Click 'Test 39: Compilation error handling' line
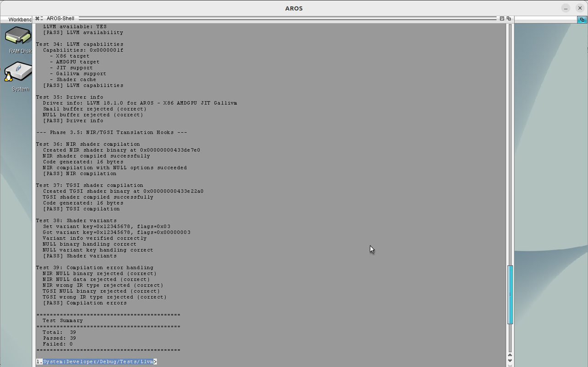Viewport: 588px width, 367px height. click(x=95, y=268)
